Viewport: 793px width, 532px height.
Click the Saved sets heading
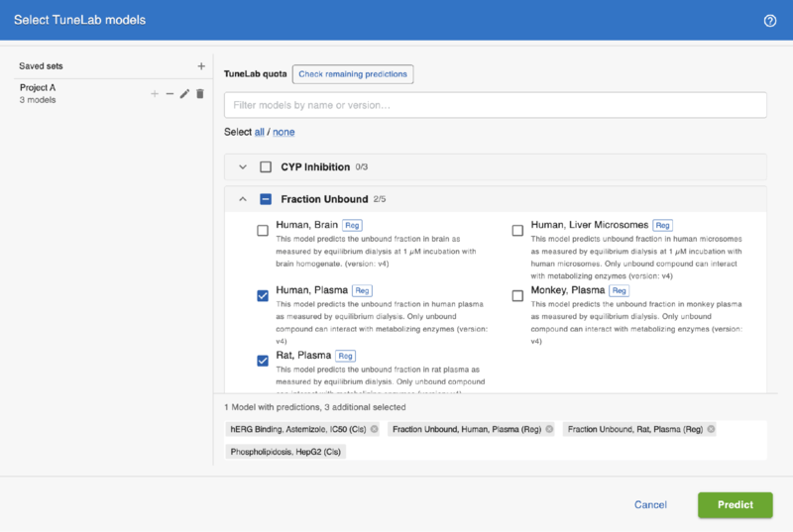(x=41, y=66)
